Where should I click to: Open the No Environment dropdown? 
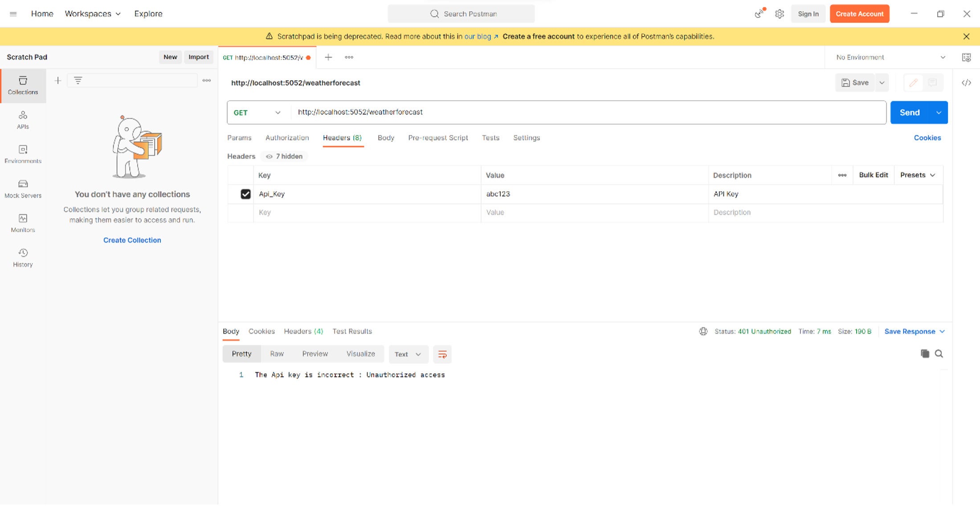(x=890, y=57)
